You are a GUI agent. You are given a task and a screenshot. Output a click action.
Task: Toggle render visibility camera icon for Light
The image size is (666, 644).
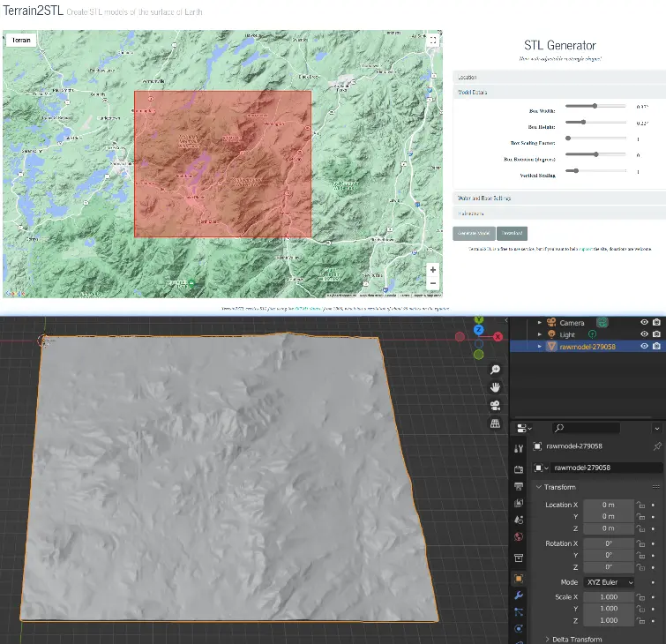point(656,334)
